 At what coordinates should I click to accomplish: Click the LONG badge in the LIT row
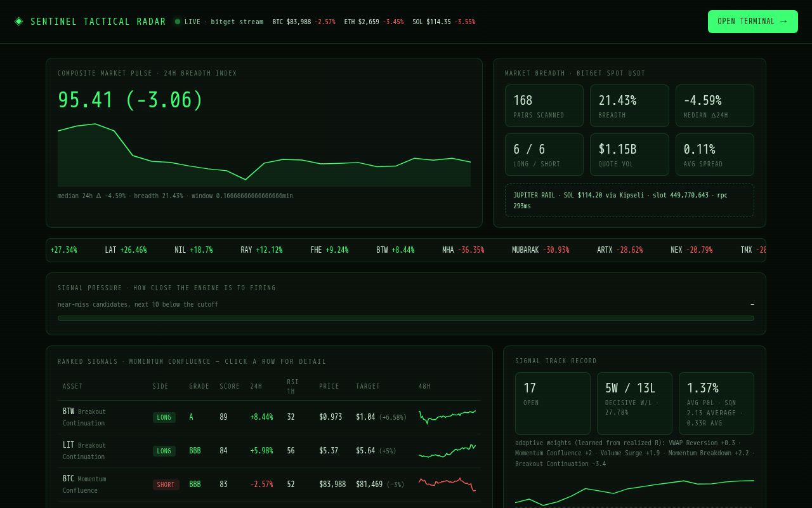coord(164,451)
